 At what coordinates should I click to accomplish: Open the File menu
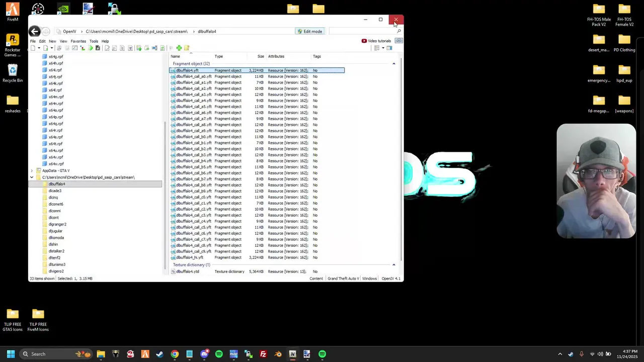[x=33, y=41]
